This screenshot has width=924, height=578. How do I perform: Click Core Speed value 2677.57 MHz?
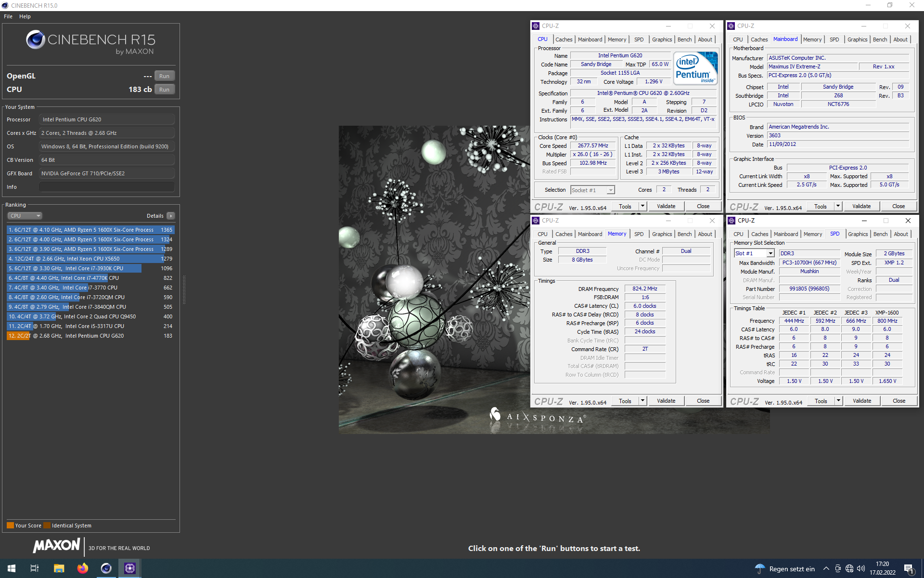tap(593, 145)
